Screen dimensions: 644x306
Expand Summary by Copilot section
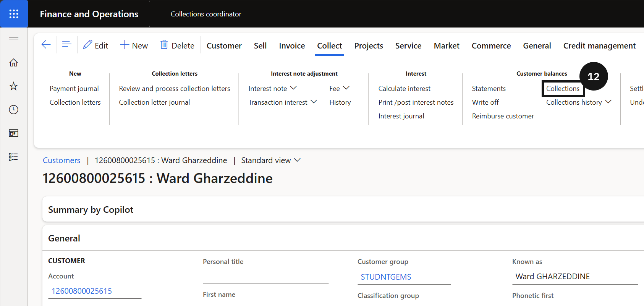click(x=343, y=209)
